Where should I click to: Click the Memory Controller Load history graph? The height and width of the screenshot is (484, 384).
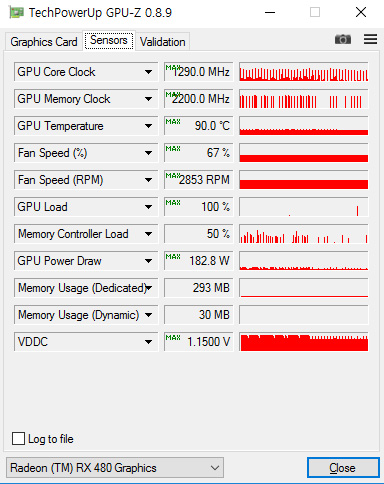[304, 234]
